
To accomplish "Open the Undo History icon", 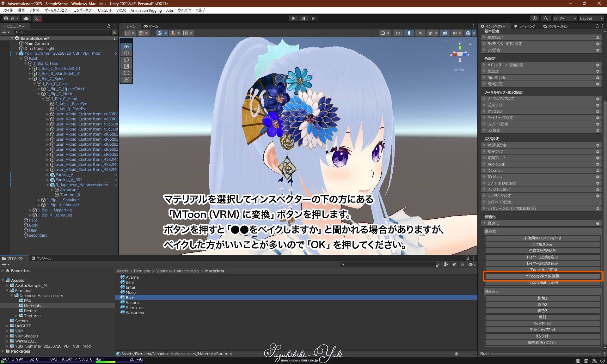I will tap(535, 18).
